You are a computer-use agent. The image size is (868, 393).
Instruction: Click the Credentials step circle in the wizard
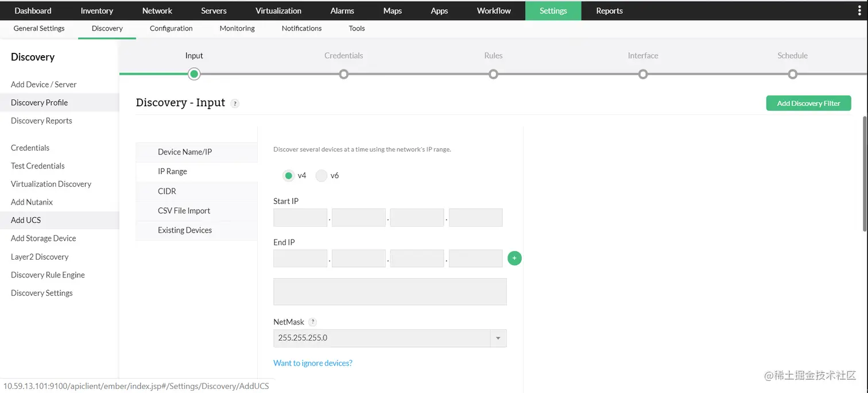coord(343,74)
